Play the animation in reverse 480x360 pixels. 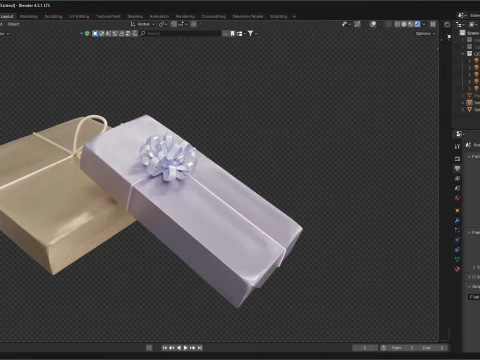point(179,348)
